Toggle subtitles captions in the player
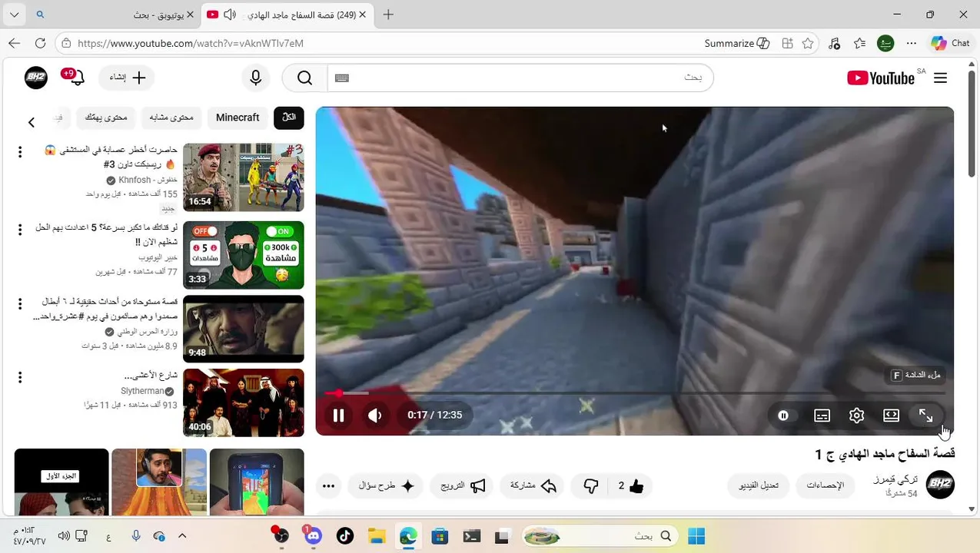This screenshot has width=980, height=553. click(x=822, y=416)
